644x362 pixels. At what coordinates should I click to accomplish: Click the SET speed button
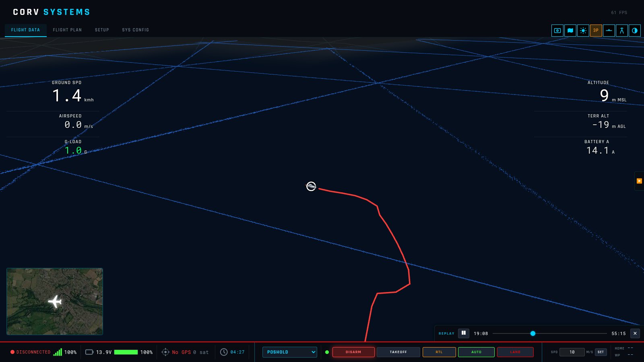[601, 352]
